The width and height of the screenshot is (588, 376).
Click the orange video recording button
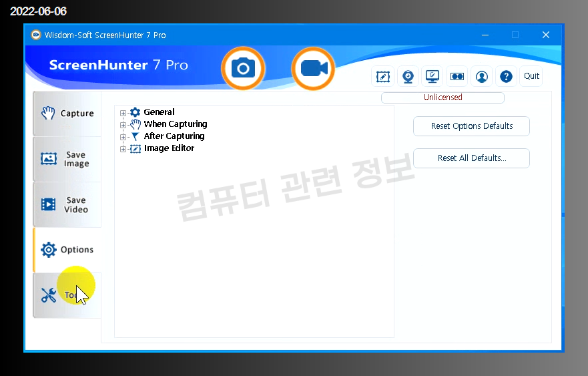tap(313, 69)
